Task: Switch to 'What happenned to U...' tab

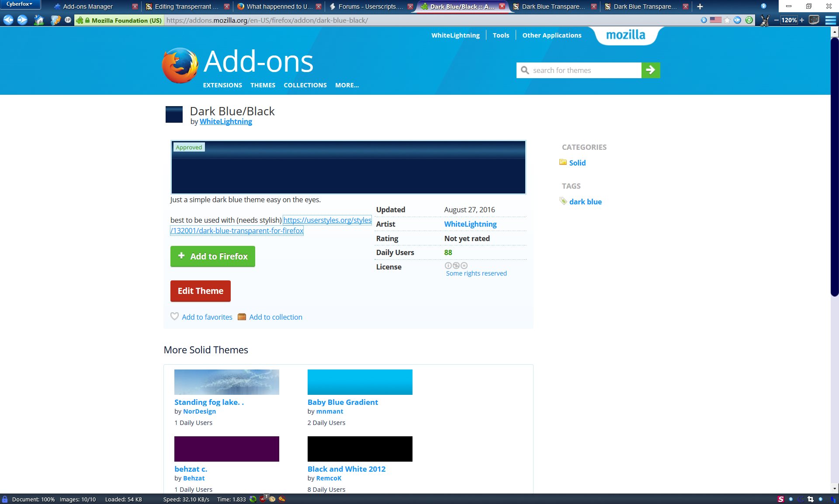Action: [279, 7]
